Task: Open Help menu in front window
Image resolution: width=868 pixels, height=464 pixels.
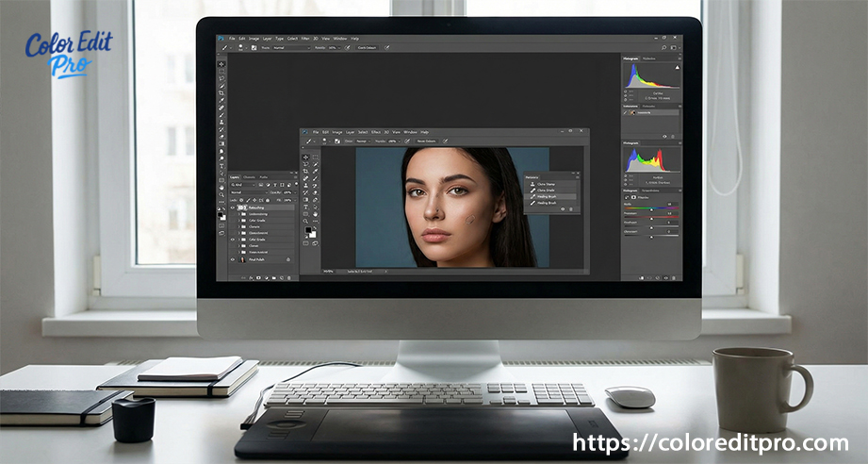Action: [424, 132]
